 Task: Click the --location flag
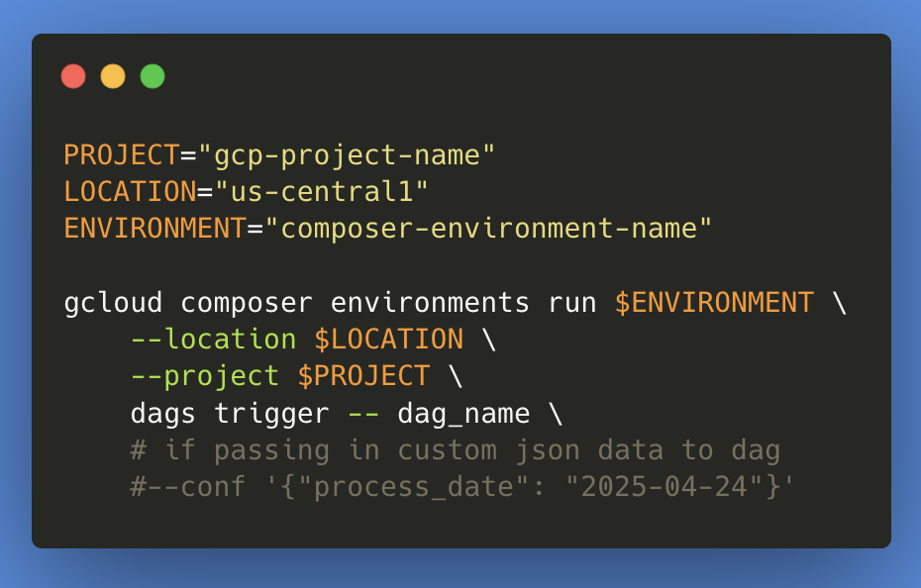click(x=214, y=340)
